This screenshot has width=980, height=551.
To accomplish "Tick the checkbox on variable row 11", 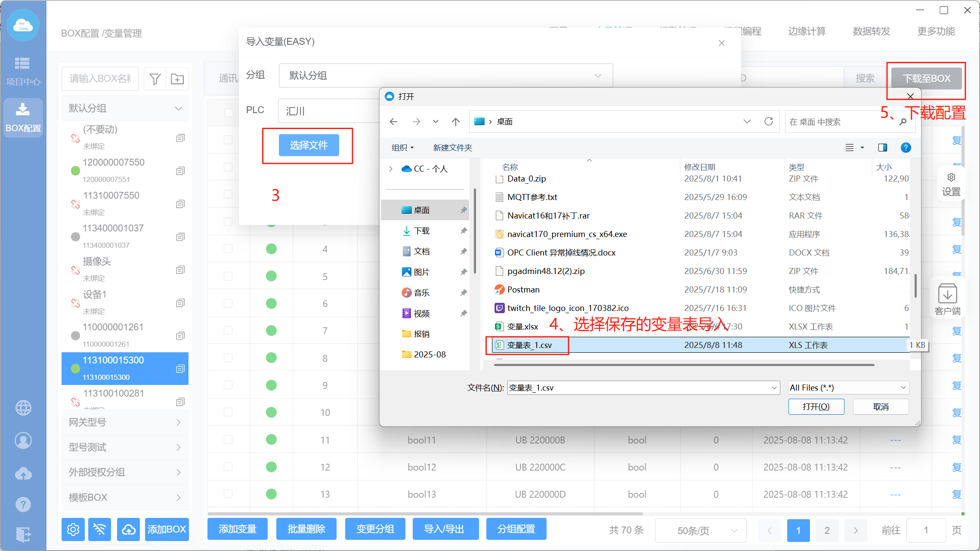I will pos(229,440).
